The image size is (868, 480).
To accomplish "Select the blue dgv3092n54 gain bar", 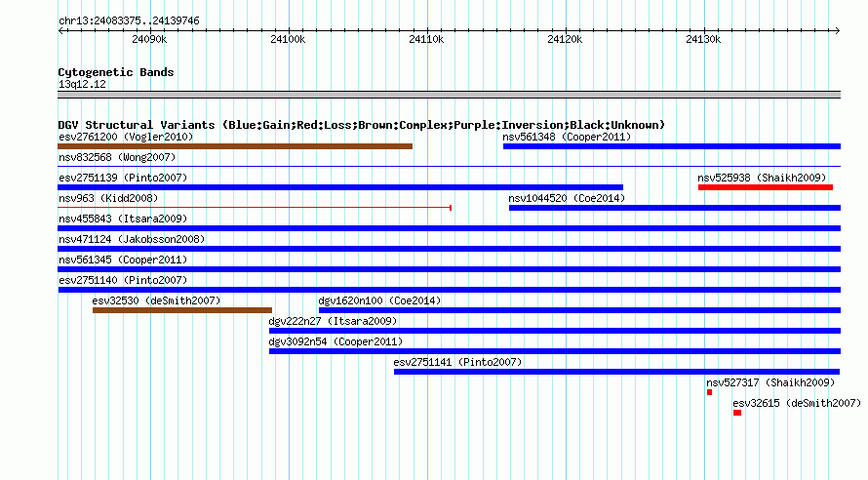I will click(x=555, y=351).
